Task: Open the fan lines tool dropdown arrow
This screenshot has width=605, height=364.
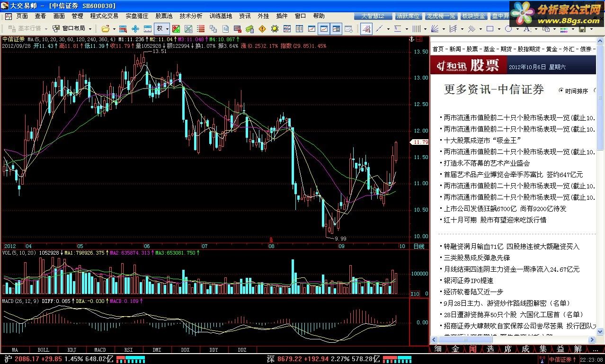Action: click(x=444, y=29)
